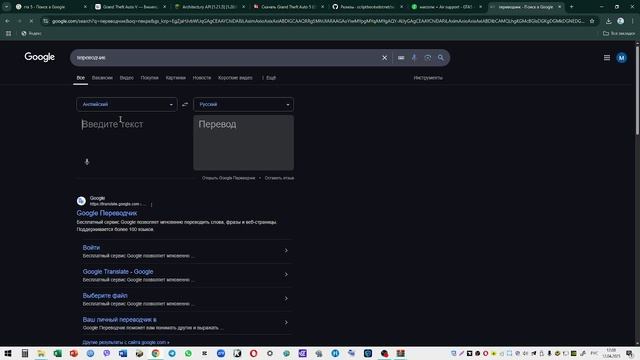The height and width of the screenshot is (360, 640).
Task: Open the Инструменты search tools button
Action: tap(428, 78)
